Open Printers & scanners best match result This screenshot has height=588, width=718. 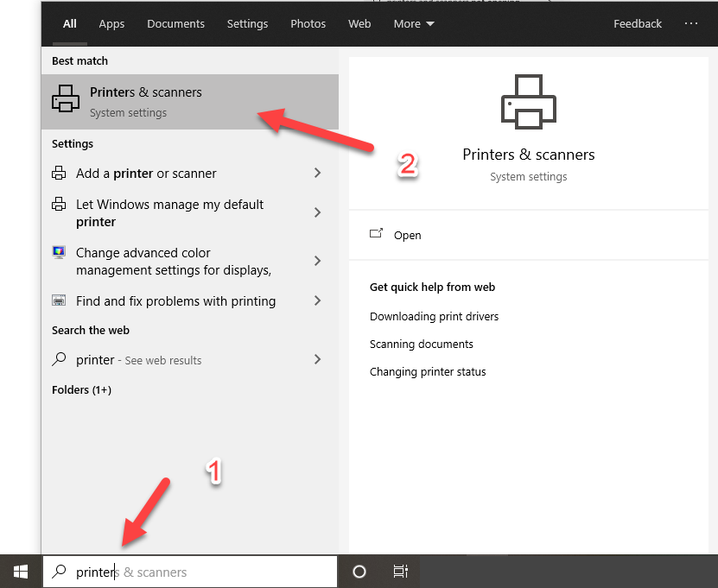pos(190,102)
